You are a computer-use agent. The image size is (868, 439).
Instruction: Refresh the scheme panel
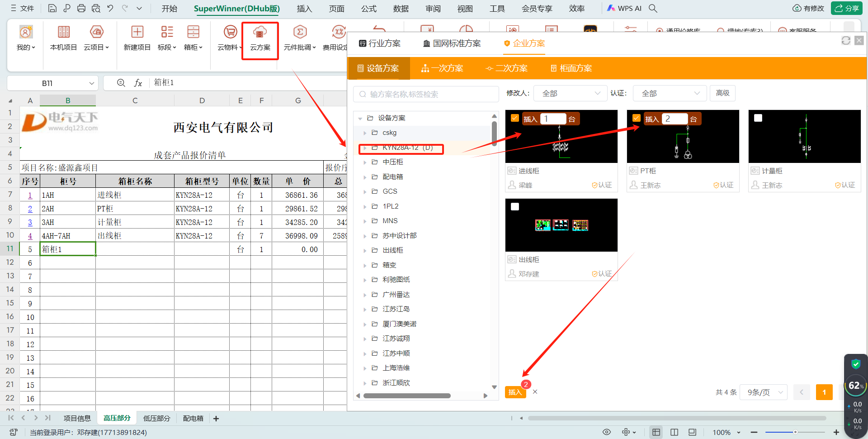click(846, 41)
